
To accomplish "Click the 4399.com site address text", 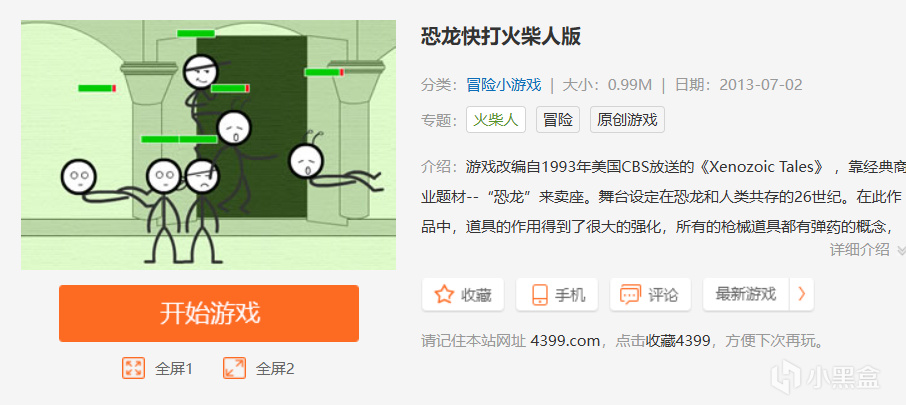I will pos(565,341).
